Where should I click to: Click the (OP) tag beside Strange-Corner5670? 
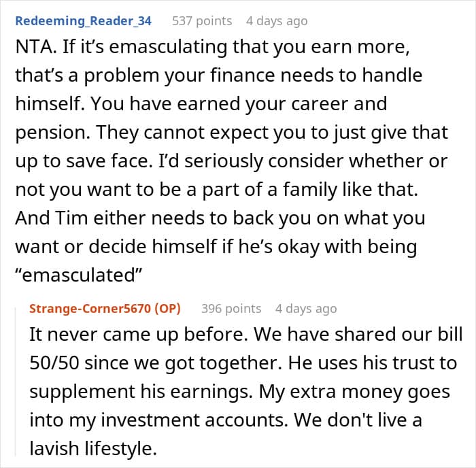167,309
